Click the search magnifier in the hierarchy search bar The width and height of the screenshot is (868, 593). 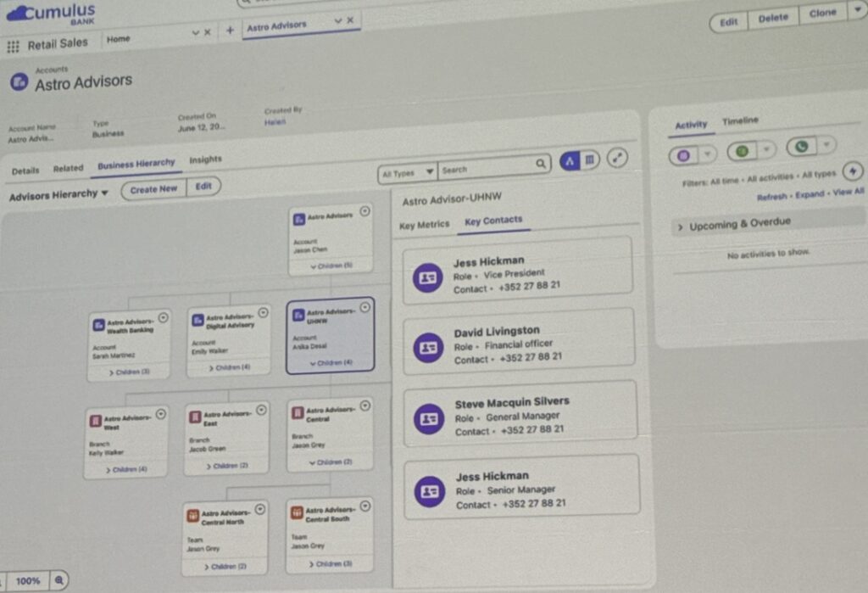coord(542,163)
